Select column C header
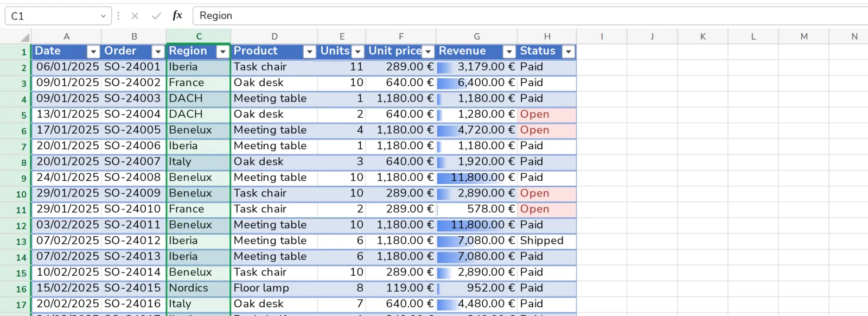This screenshot has height=316, width=868. tap(199, 36)
